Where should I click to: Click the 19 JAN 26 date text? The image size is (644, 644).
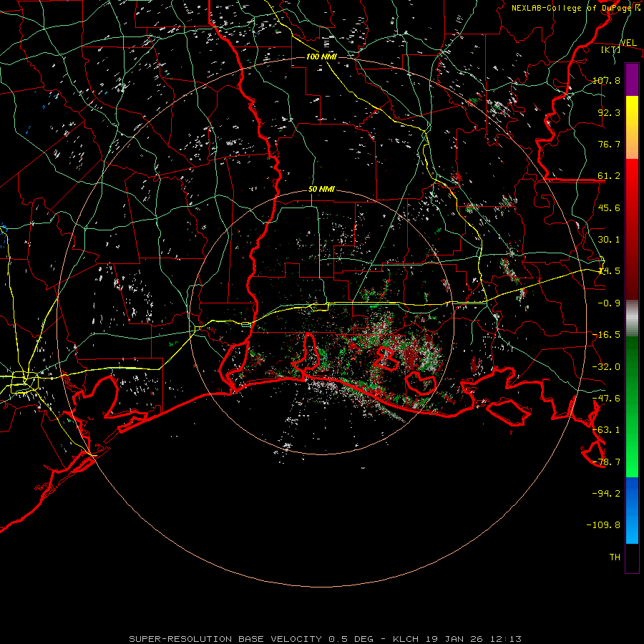(453, 639)
